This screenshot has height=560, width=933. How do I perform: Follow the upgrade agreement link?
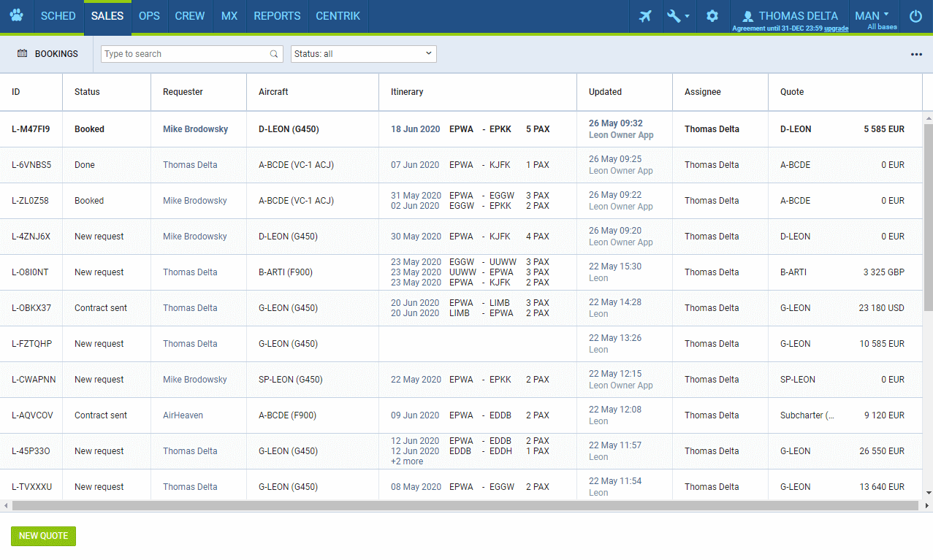pyautogui.click(x=837, y=28)
